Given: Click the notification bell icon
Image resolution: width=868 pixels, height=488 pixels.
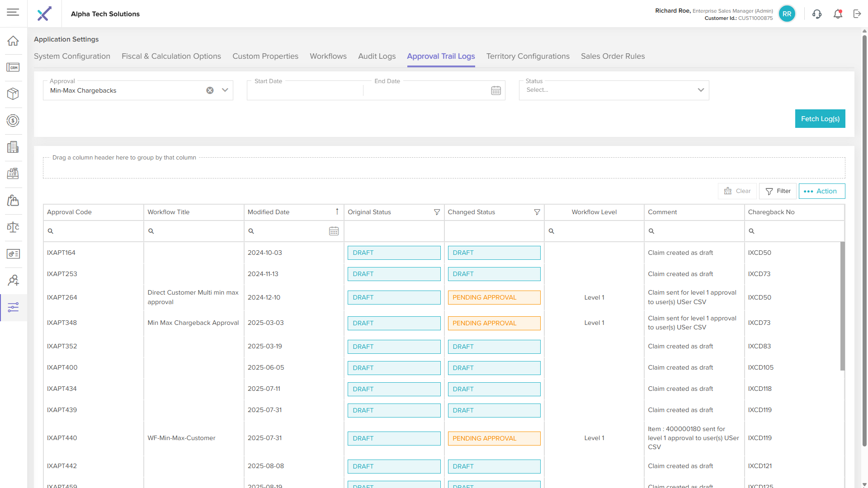Looking at the screenshot, I should pyautogui.click(x=838, y=14).
